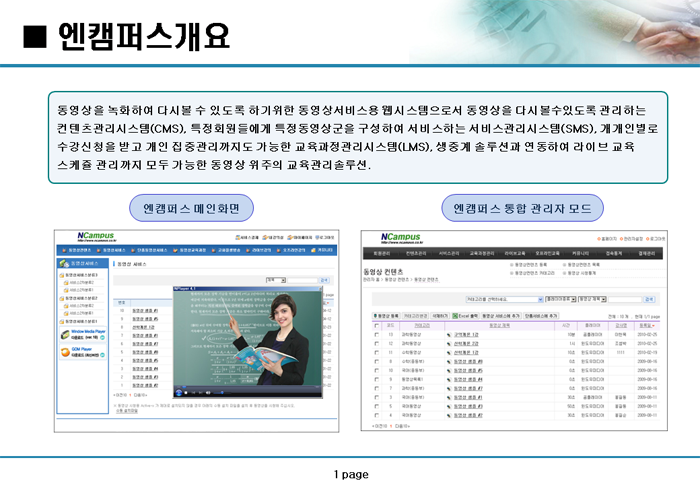Open the category select dropdown in admin mode

(504, 299)
